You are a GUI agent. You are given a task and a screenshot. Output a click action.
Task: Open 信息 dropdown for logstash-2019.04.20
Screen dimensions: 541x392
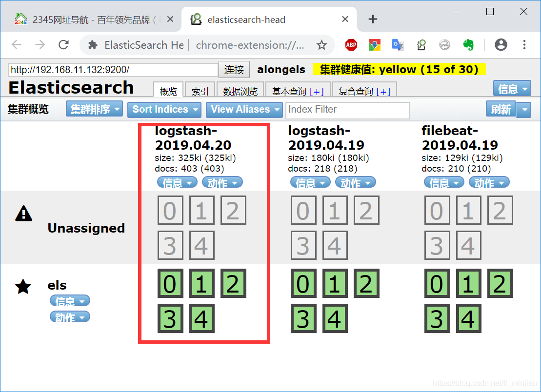[178, 182]
